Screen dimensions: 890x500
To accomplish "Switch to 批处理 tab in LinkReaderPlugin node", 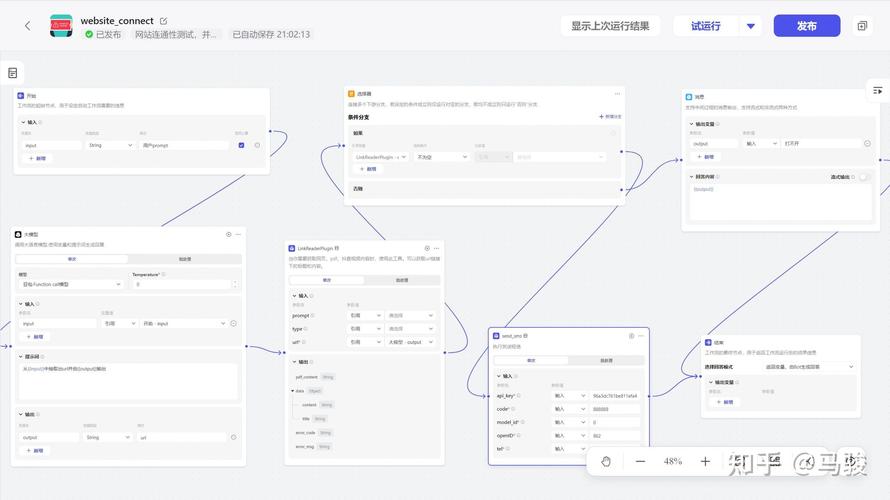I will (x=400, y=280).
